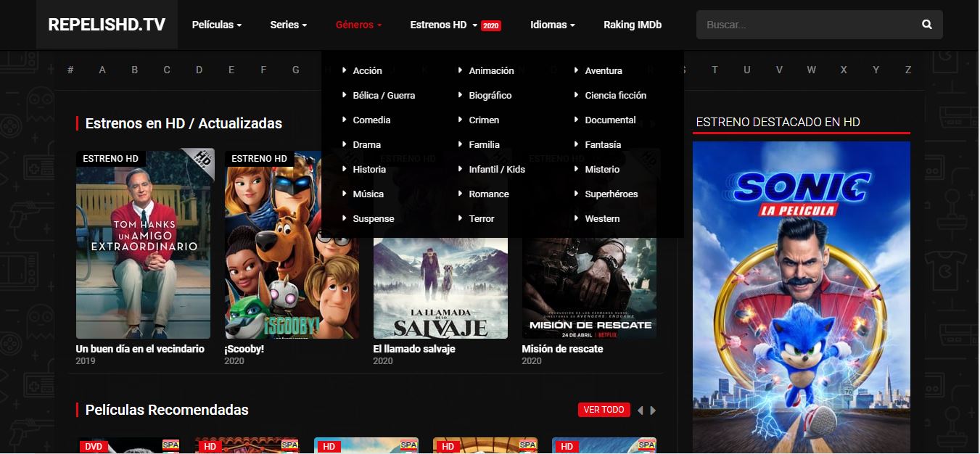Open the Series dropdown menu

(x=288, y=24)
